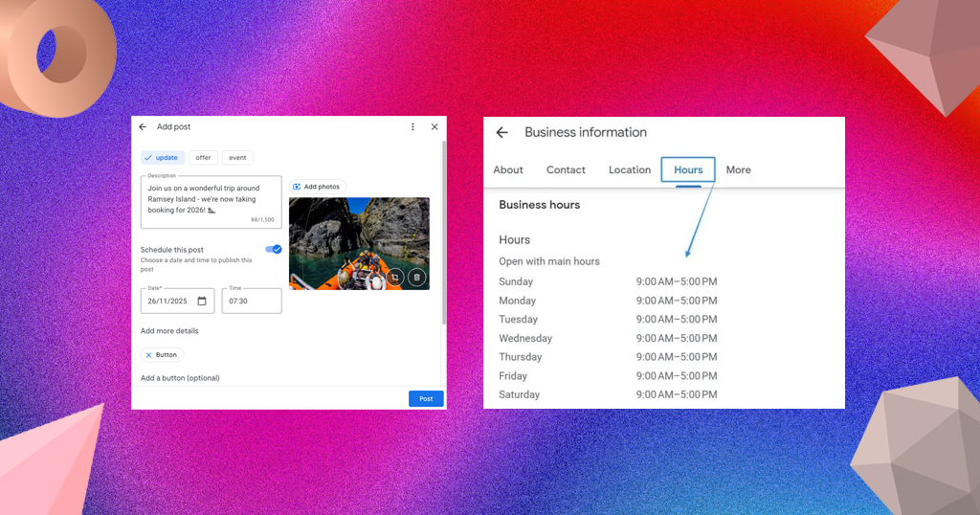Screen dimensions: 980x515
Task: Remove the Button chip via its X
Action: pos(148,355)
